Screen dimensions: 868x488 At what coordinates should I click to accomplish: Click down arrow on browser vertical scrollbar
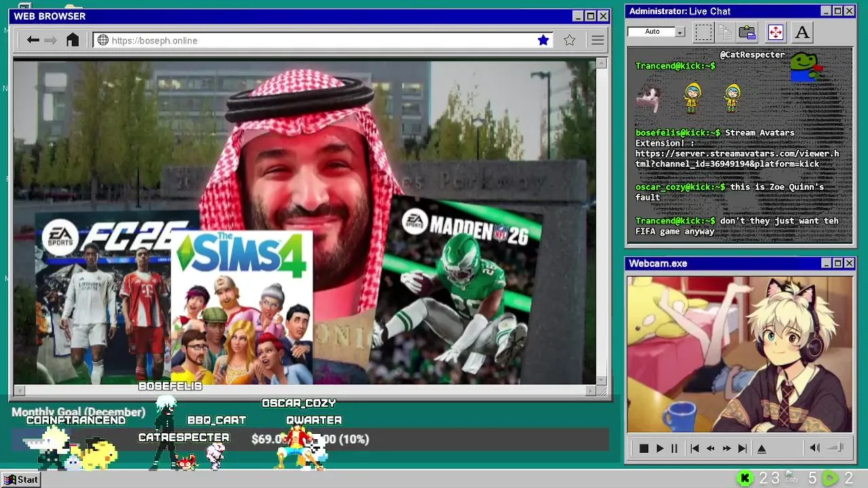coord(601,380)
